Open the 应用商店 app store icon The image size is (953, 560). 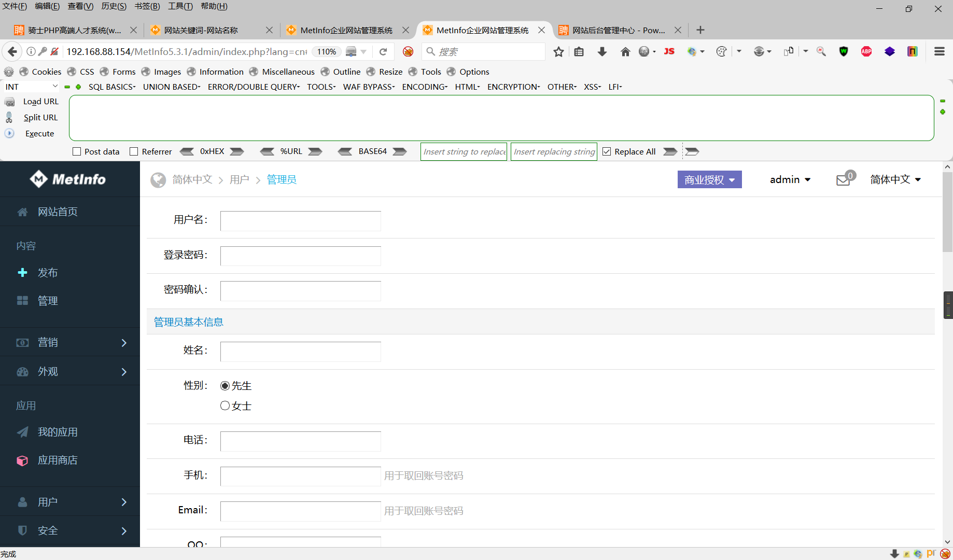[x=22, y=460]
